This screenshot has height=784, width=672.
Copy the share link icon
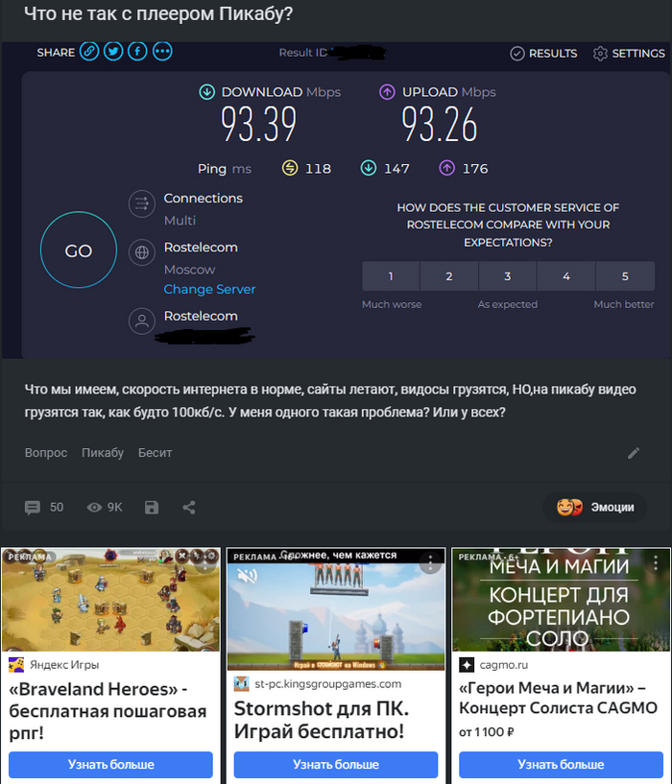89,52
